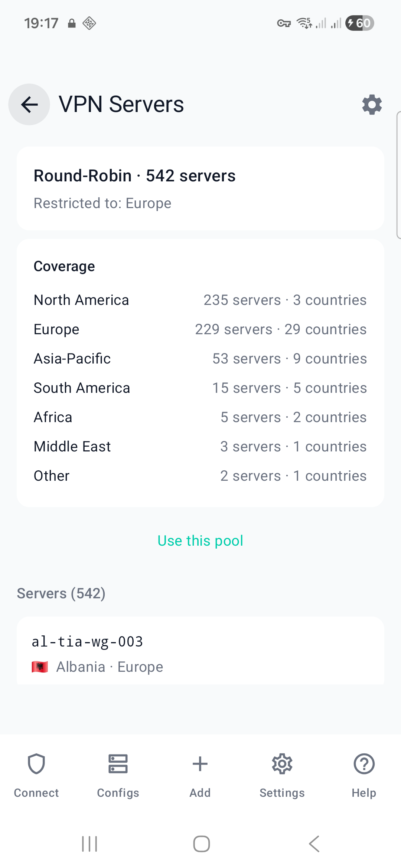Screen dimensions: 401x868
Task: Select the Middle East coverage row
Action: point(200,447)
